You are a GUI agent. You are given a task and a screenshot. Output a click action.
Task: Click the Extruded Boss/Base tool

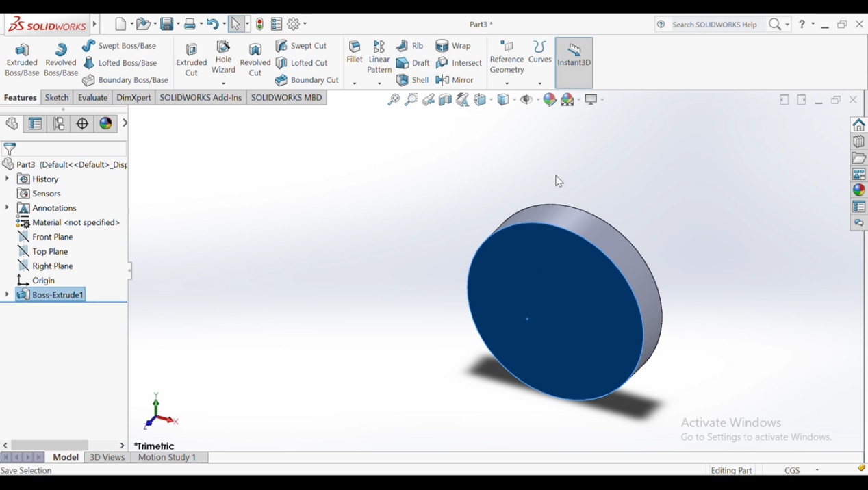point(22,60)
